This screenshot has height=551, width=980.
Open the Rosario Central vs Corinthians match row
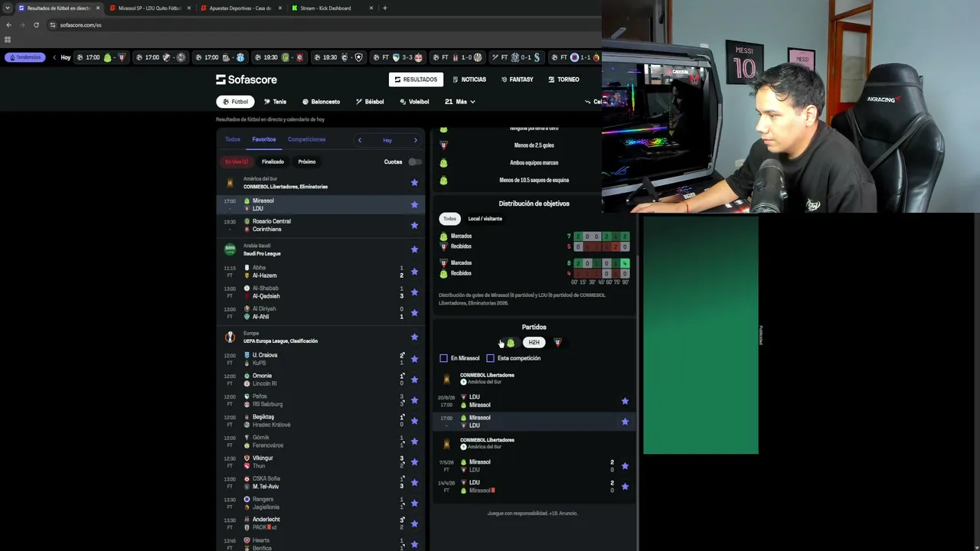point(320,225)
